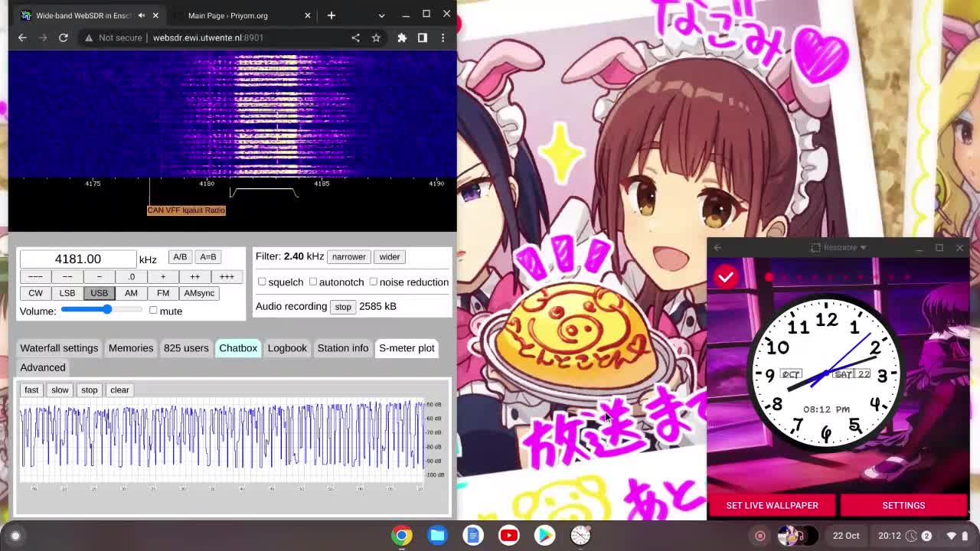Image resolution: width=980 pixels, height=551 pixels.
Task: Click the A/B VFO button
Action: pos(179,257)
